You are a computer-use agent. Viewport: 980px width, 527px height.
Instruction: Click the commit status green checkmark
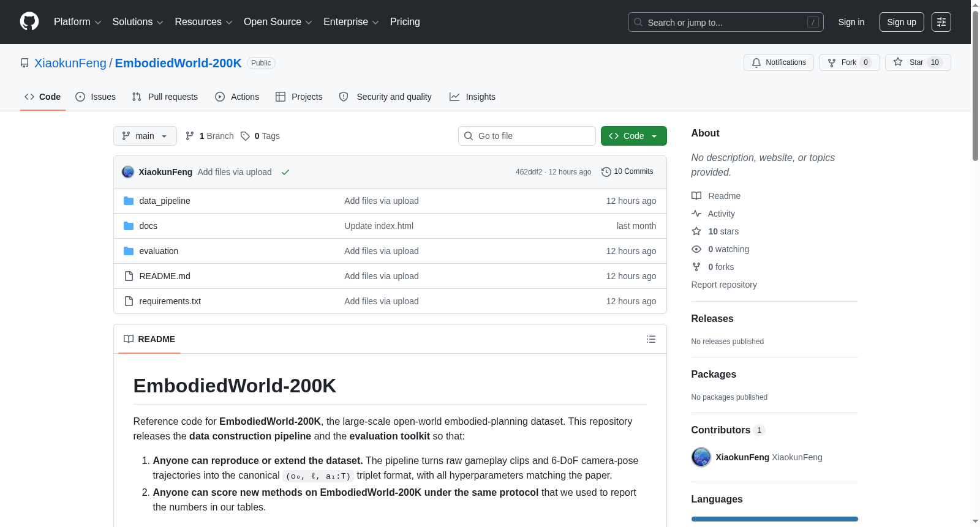[285, 172]
